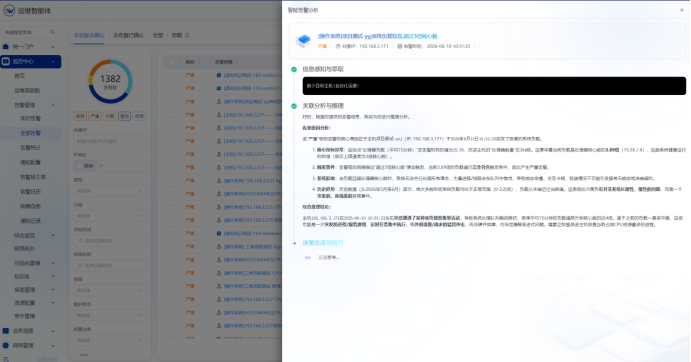Click the calendar icon in 开始时间 field
The height and width of the screenshot is (362, 691).
click(x=80, y=241)
